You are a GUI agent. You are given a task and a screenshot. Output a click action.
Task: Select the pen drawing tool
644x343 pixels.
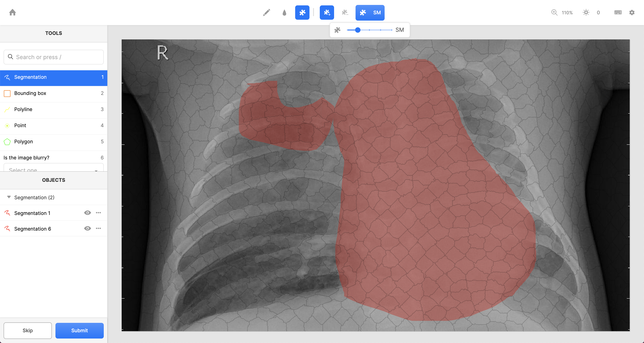(x=267, y=13)
